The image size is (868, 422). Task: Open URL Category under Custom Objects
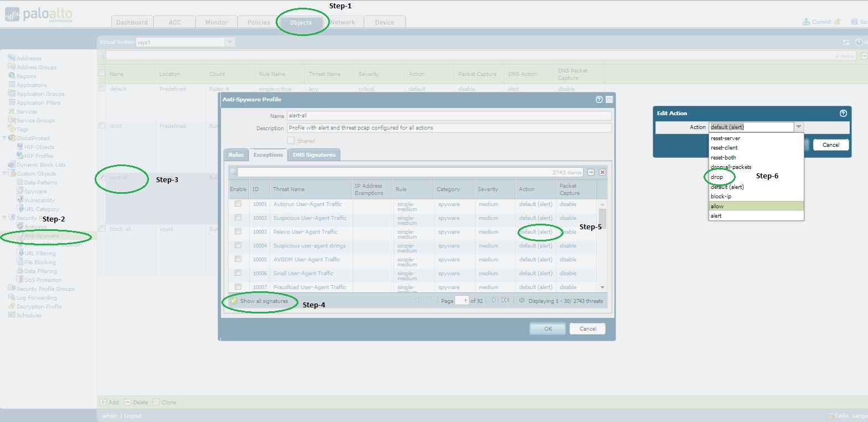[x=42, y=209]
